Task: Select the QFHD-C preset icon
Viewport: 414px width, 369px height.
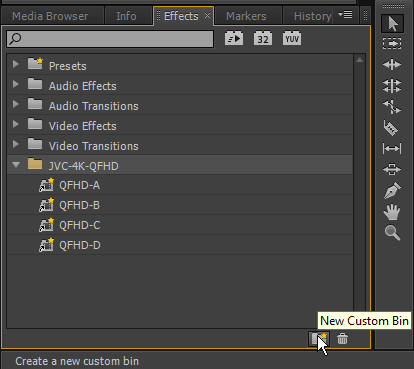Action: click(46, 225)
